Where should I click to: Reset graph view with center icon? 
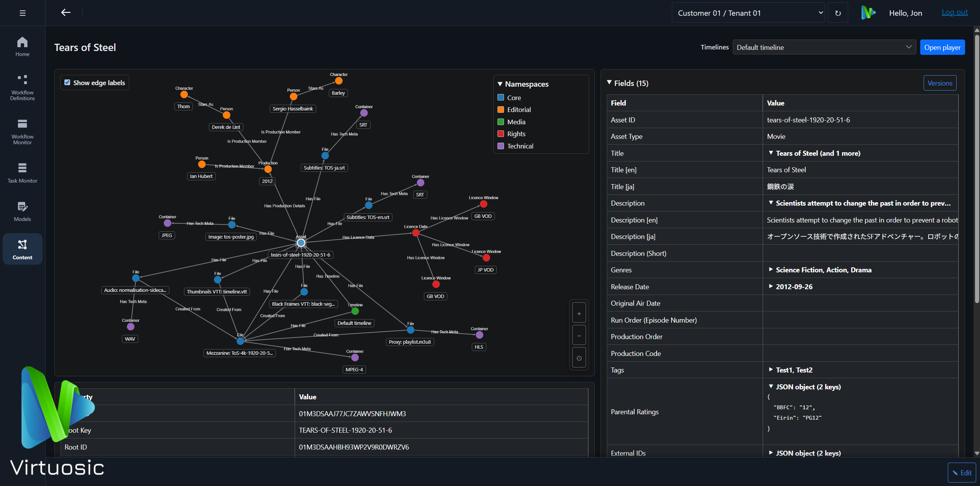click(579, 358)
